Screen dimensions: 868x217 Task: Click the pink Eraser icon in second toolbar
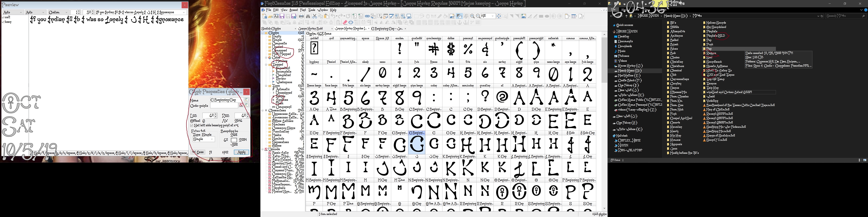pos(345,22)
